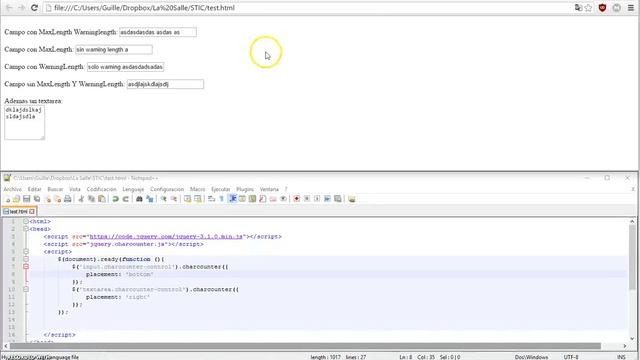Toggle the indent guide icon
The image size is (640, 360).
233,199
